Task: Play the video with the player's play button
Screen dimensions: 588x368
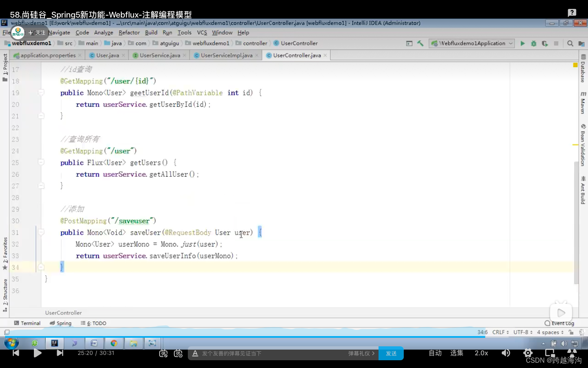Action: [38, 353]
